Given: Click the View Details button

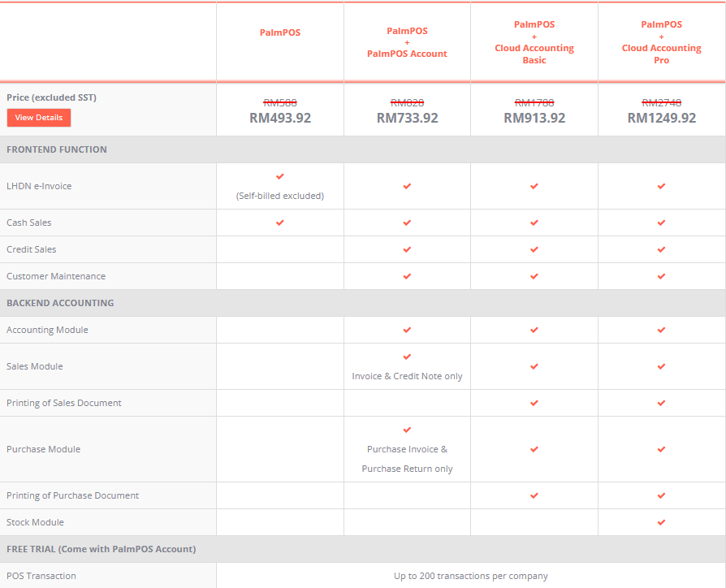Looking at the screenshot, I should tap(39, 118).
